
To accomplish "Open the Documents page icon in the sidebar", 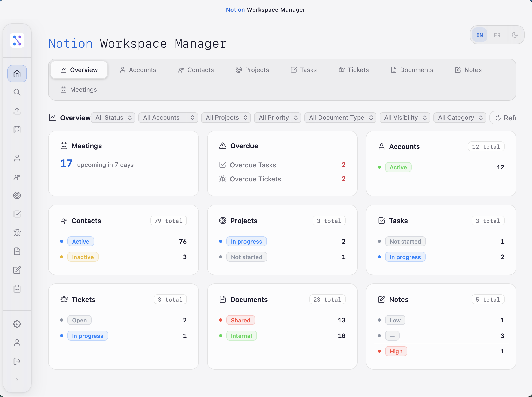I will [x=17, y=251].
